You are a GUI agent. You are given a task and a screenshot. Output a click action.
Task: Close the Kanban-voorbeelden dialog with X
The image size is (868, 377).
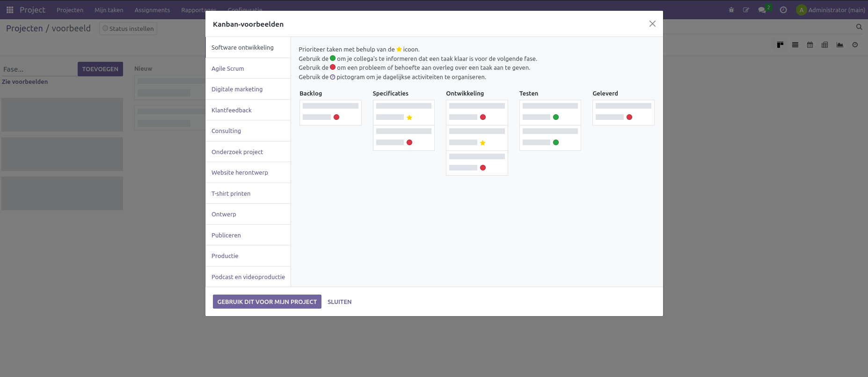(652, 24)
